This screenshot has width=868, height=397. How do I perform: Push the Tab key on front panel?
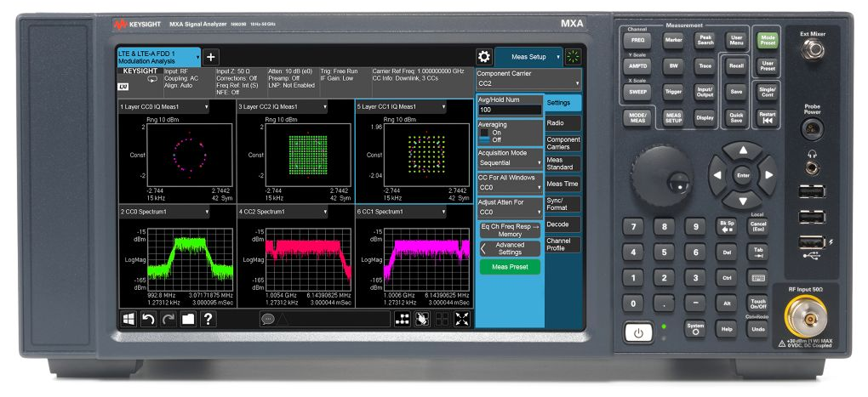757,252
